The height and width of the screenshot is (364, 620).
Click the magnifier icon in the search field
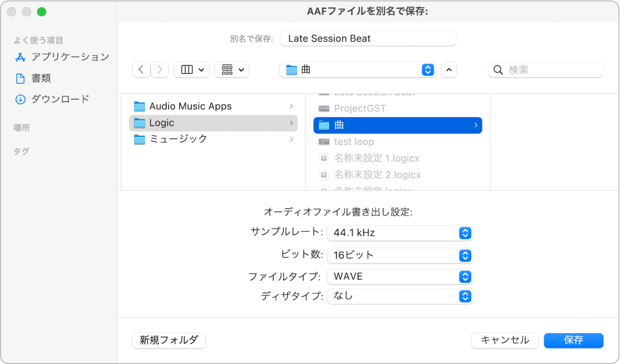(x=498, y=69)
